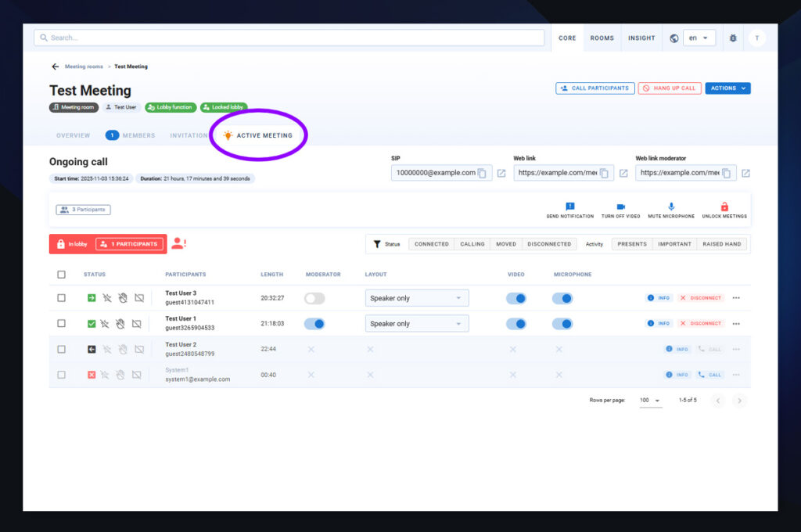Click the Unlock Meetings padlock icon
Screen dimensions: 801x532
point(724,207)
